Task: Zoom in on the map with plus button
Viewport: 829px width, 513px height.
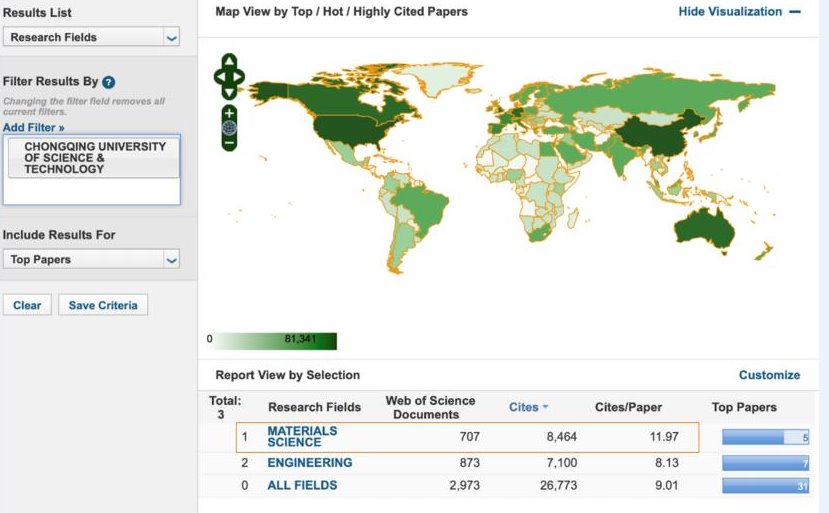Action: (x=229, y=113)
